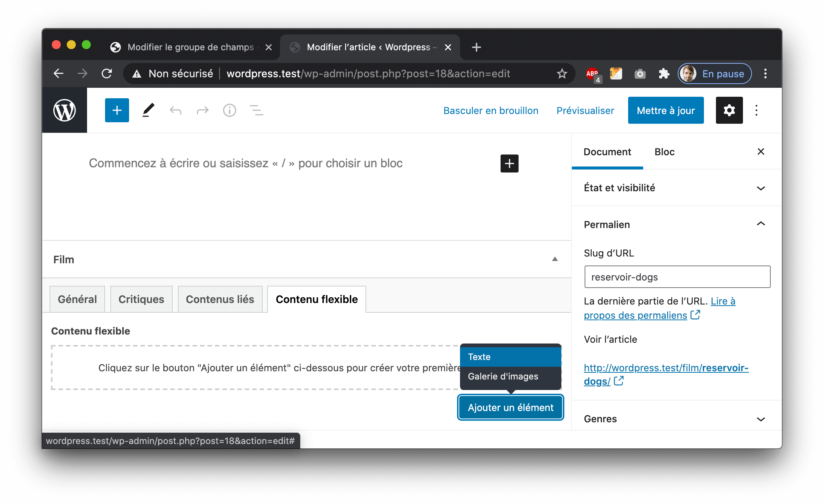This screenshot has height=504, width=824.
Task: Undo the last change
Action: [175, 110]
